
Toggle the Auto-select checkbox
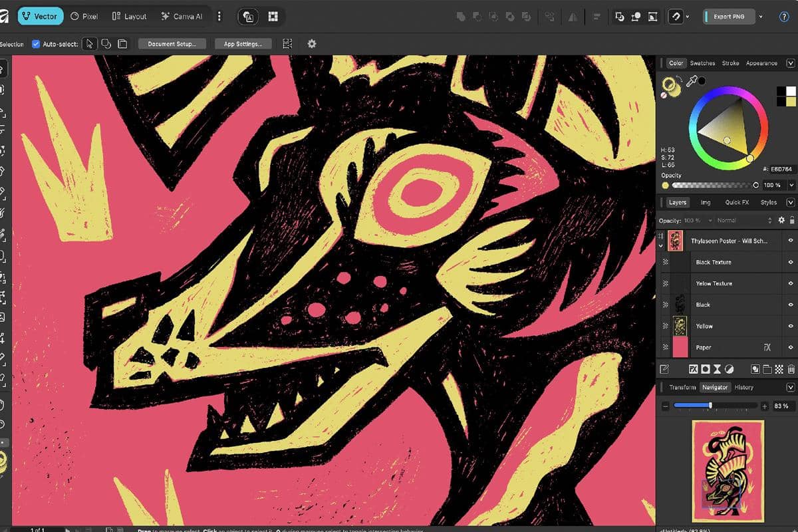click(36, 44)
